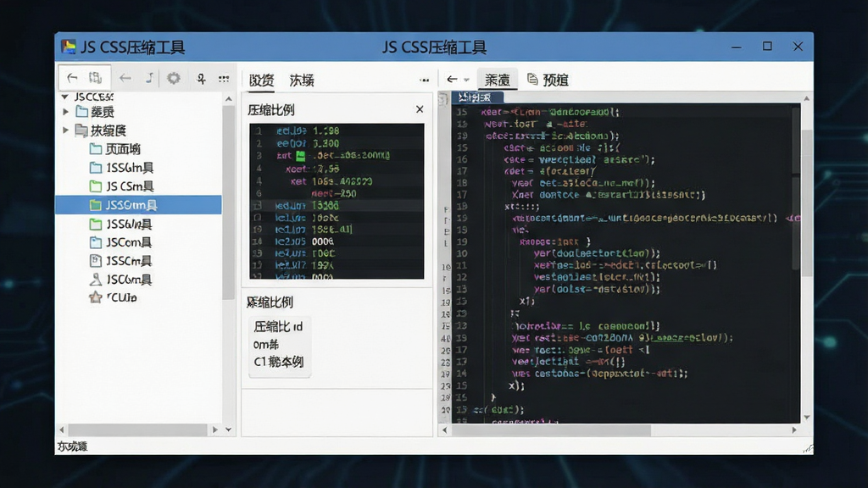Click the greyed-out left arrow toolbar icon
This screenshot has width=868, height=488.
tap(125, 79)
